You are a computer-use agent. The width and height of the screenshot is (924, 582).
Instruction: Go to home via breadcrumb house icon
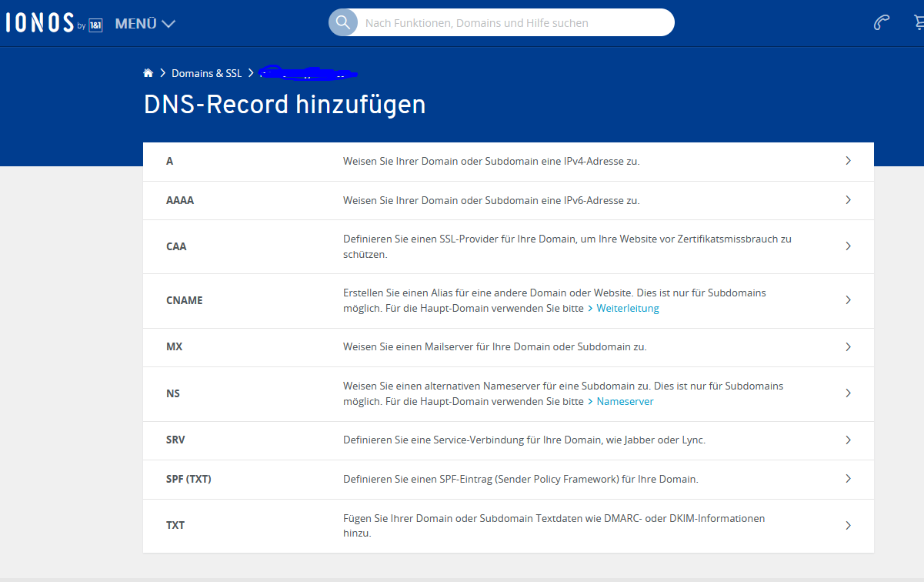(148, 73)
